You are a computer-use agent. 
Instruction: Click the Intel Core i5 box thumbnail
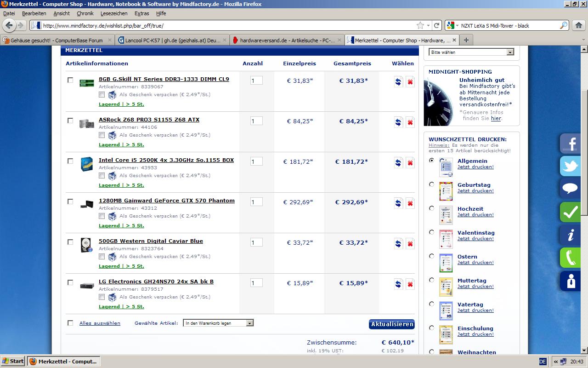coord(86,164)
